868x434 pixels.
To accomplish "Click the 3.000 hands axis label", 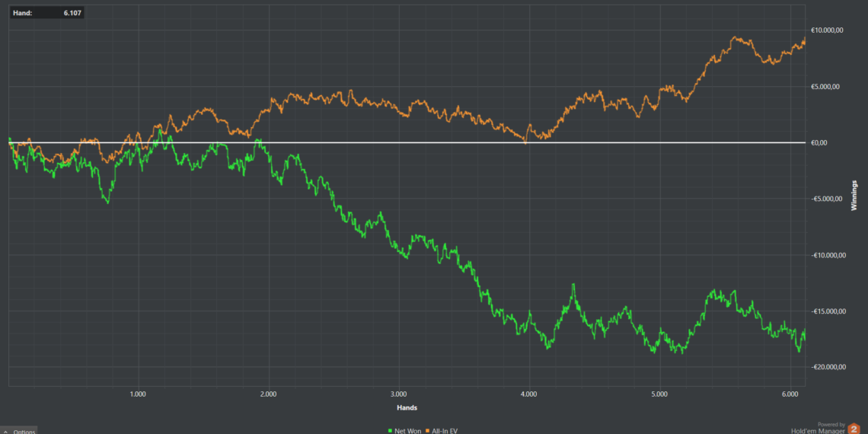I will 398,394.
